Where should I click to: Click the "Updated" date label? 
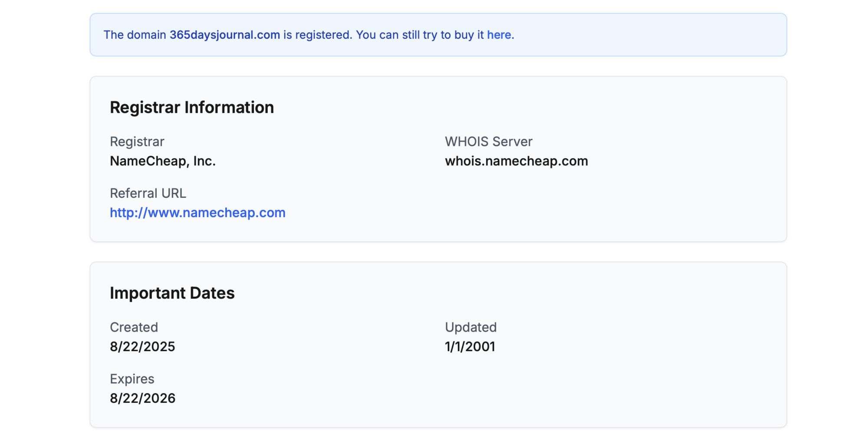[470, 327]
